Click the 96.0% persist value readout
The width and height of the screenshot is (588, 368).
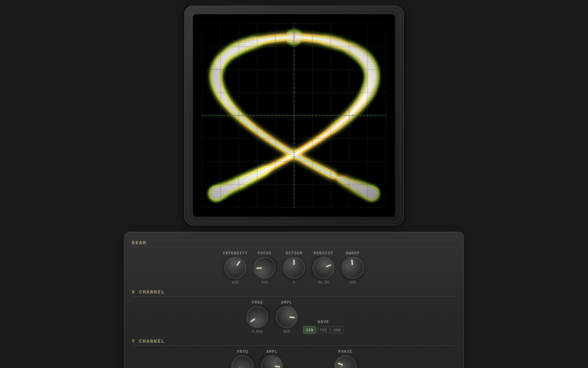click(323, 282)
